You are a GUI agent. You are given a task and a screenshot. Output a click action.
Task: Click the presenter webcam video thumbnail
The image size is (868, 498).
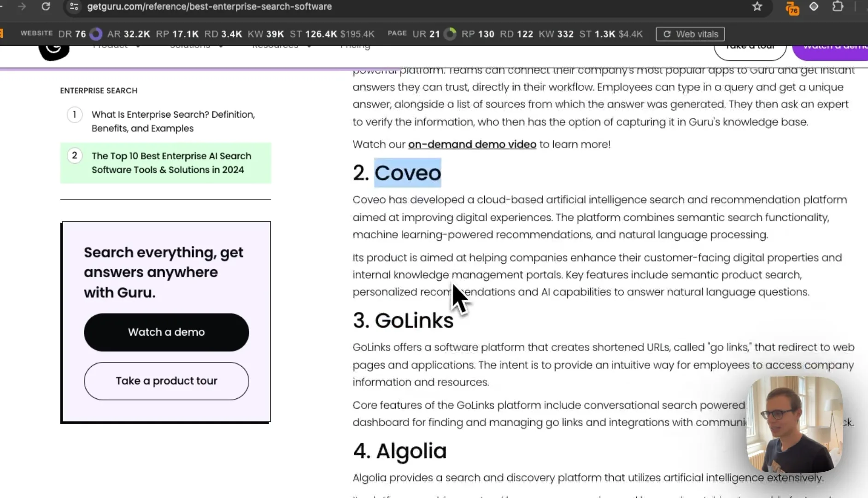click(x=795, y=424)
